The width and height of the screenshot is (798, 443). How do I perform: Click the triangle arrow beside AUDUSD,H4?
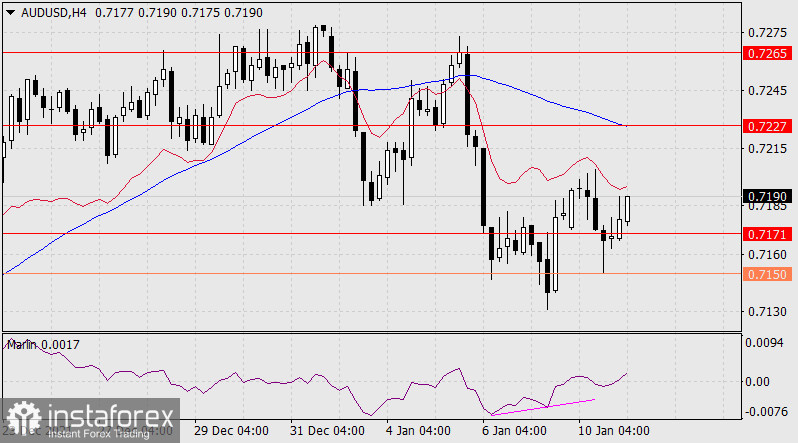coord(10,10)
